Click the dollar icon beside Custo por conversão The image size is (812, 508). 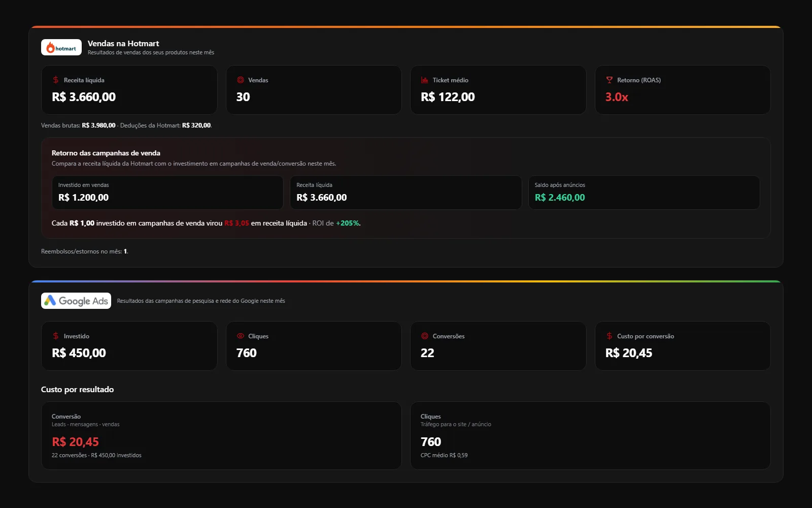(610, 336)
